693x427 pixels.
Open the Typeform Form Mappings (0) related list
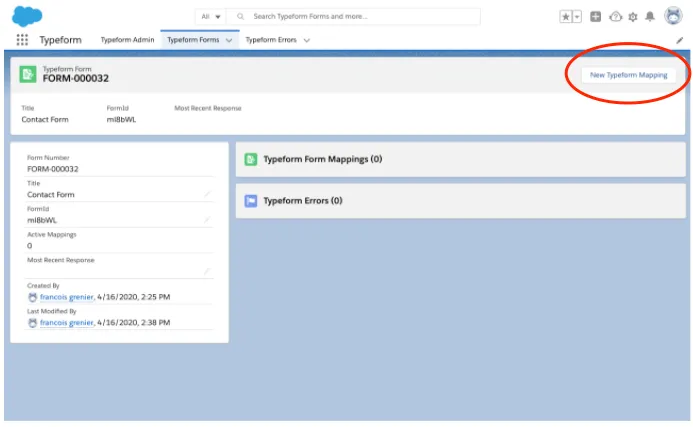(x=323, y=159)
